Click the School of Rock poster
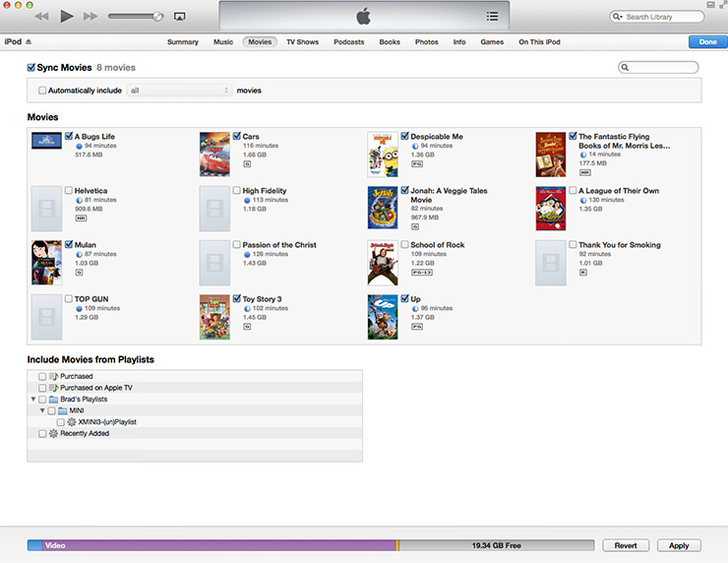 tap(383, 263)
